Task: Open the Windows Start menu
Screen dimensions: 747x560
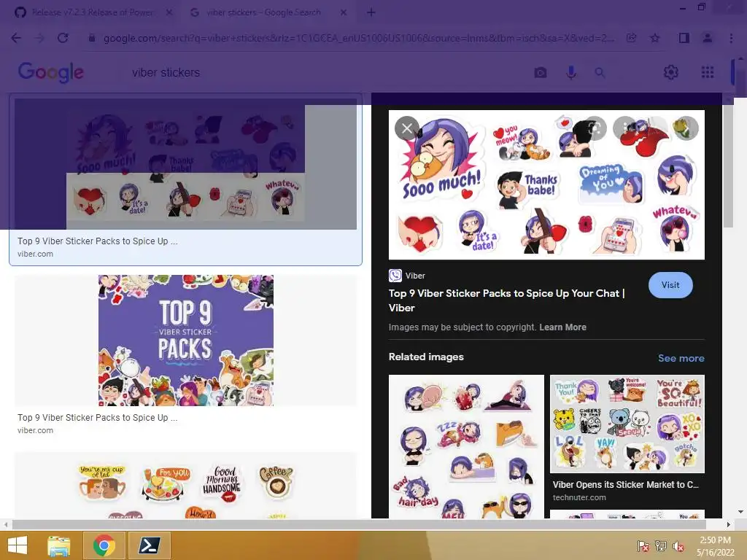Action: tap(18, 545)
